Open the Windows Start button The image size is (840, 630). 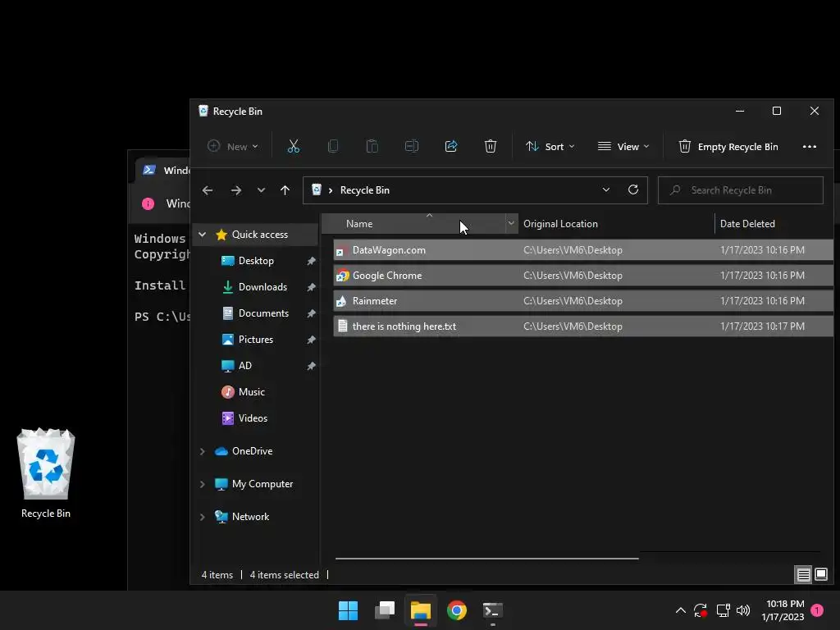[x=348, y=610]
